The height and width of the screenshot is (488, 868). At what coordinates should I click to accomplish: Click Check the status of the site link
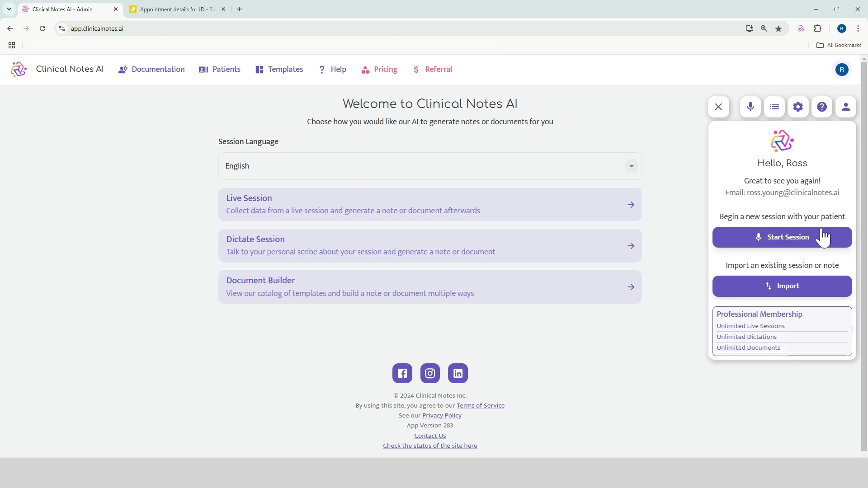(x=430, y=446)
